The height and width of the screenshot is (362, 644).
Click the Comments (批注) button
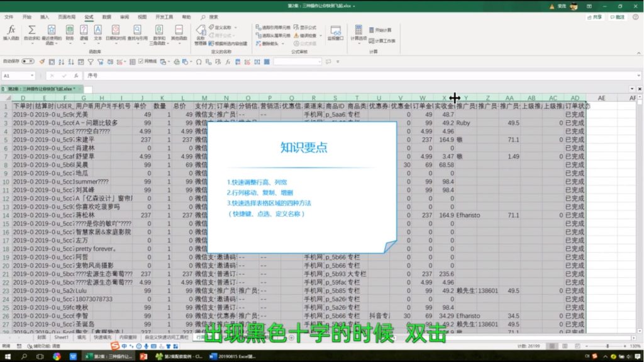click(x=619, y=17)
